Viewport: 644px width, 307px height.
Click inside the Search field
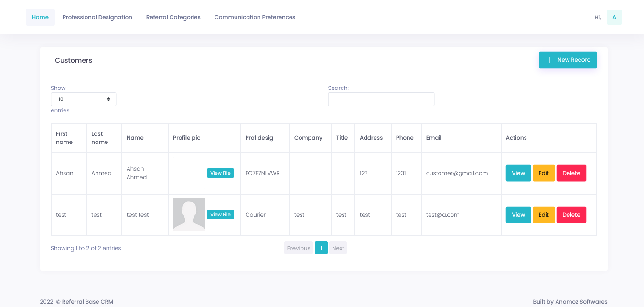[x=381, y=99]
